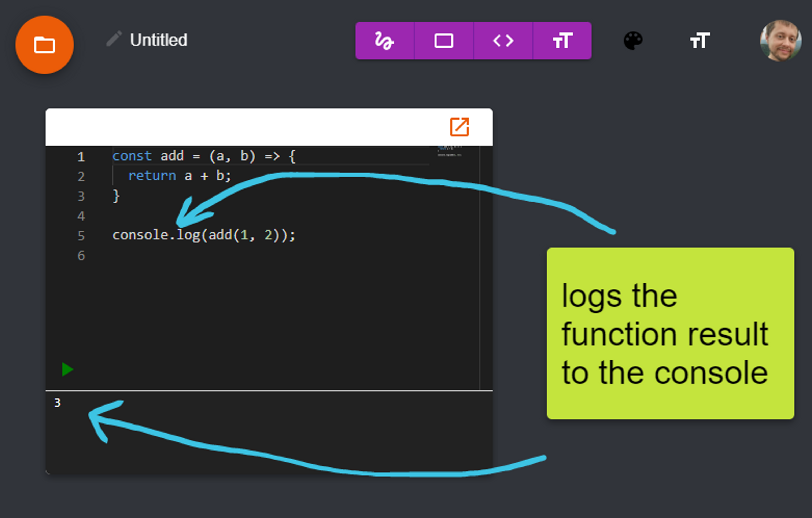Click the white header bar of the code card
The width and height of the screenshot is (812, 518).
[236, 127]
